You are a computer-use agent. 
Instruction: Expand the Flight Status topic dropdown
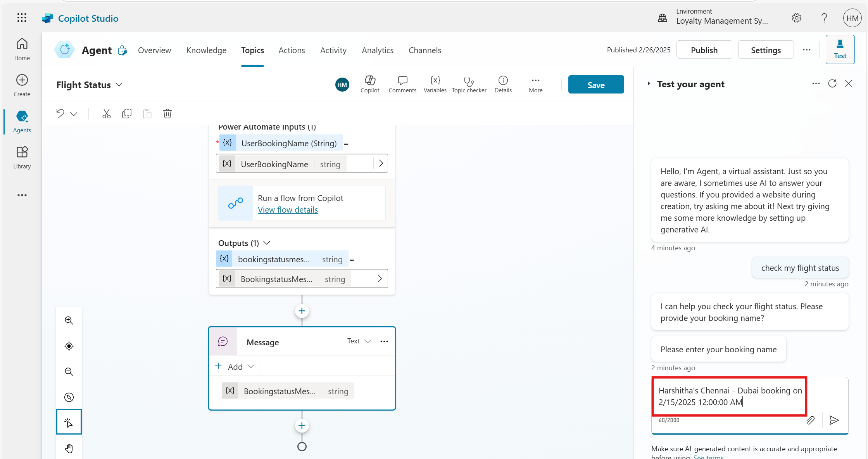pos(119,85)
